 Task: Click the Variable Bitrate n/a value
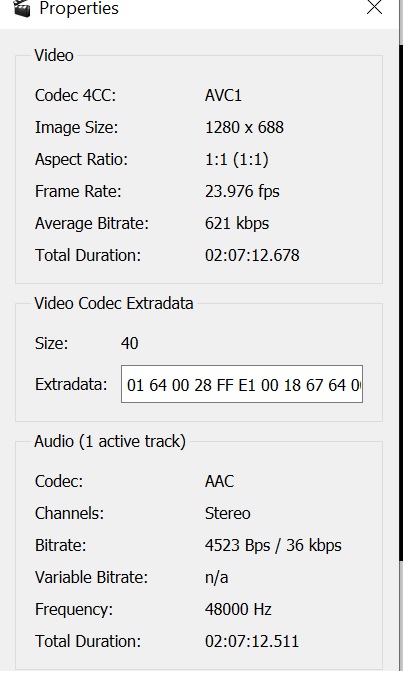(x=217, y=577)
